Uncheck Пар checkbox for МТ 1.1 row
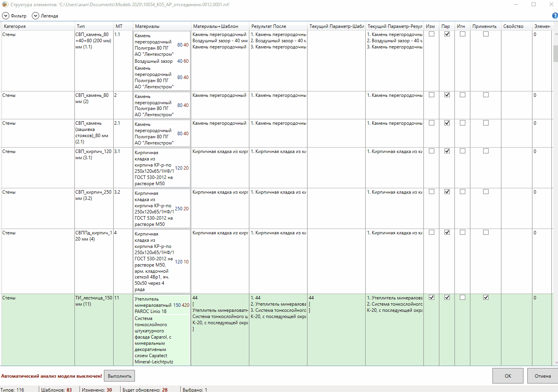 pos(447,34)
